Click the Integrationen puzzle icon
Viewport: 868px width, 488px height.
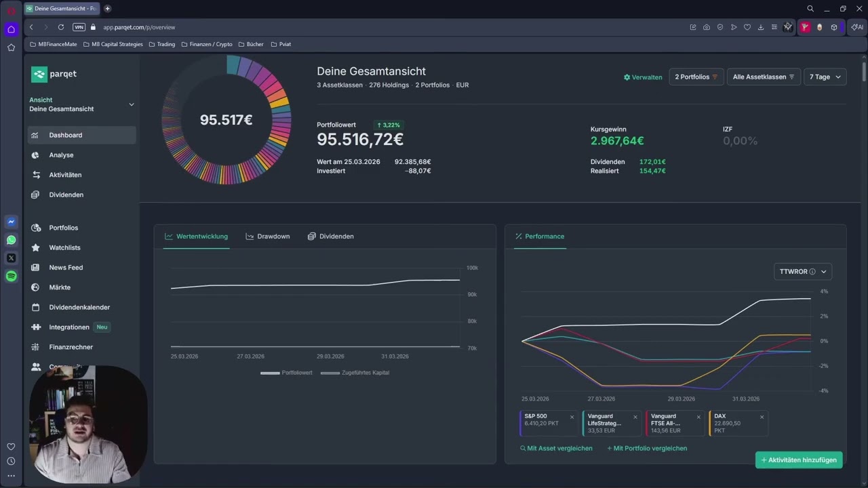(35, 327)
